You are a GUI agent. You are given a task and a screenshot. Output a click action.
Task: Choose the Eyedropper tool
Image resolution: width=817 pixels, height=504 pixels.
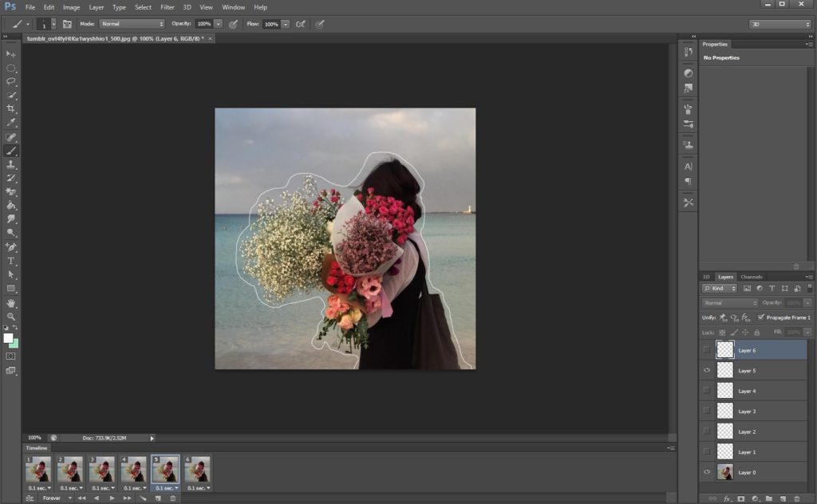pos(11,122)
